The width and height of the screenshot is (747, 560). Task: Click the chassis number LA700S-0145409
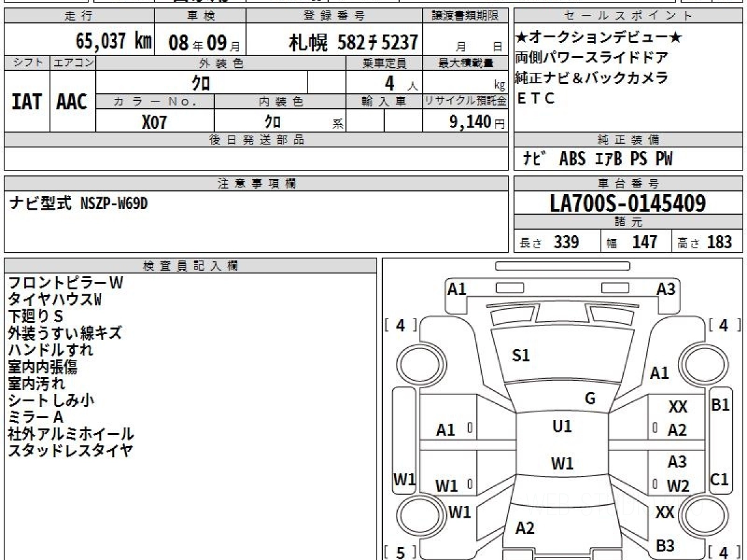[627, 203]
